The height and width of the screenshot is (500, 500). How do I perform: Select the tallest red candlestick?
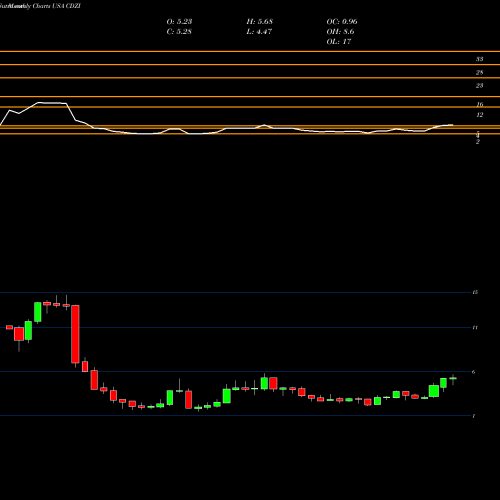[x=75, y=334]
